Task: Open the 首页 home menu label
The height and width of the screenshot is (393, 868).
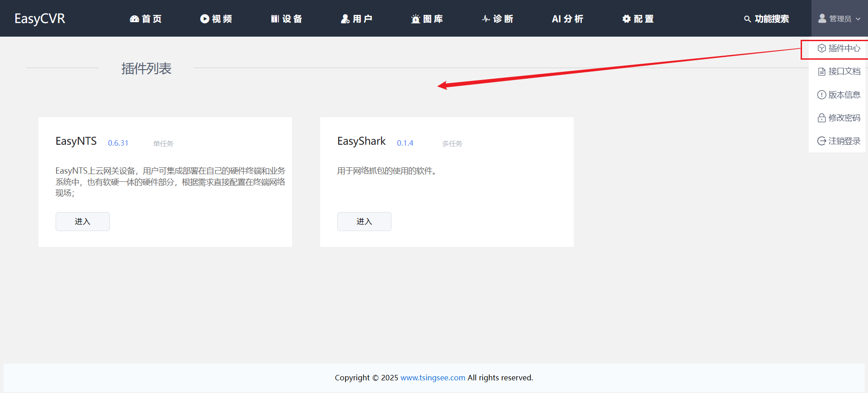Action: coord(152,19)
